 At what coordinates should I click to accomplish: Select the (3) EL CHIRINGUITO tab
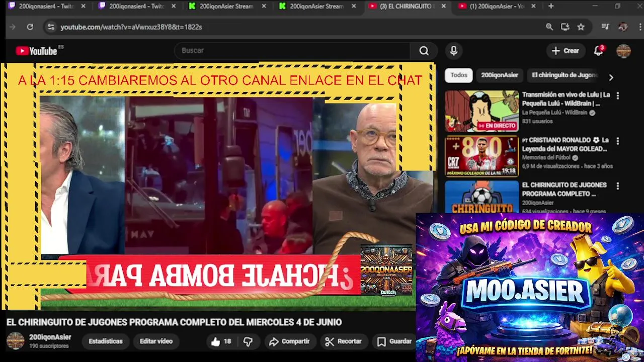[407, 6]
